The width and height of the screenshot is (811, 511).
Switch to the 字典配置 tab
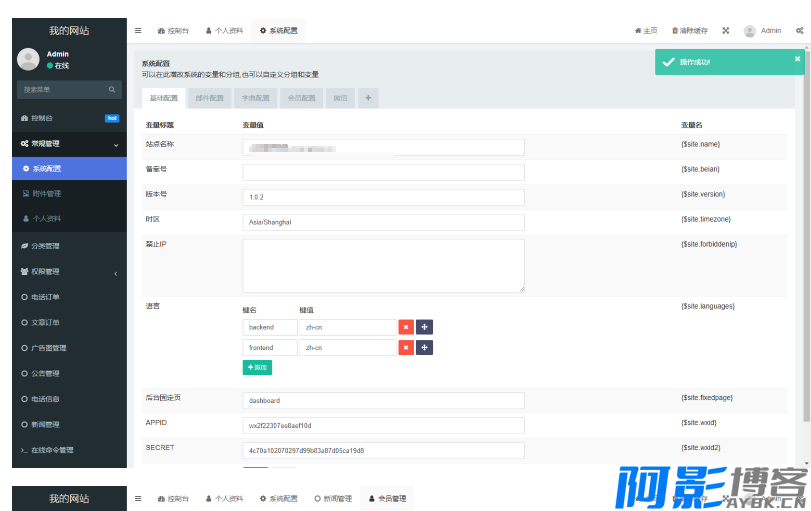pyautogui.click(x=255, y=98)
